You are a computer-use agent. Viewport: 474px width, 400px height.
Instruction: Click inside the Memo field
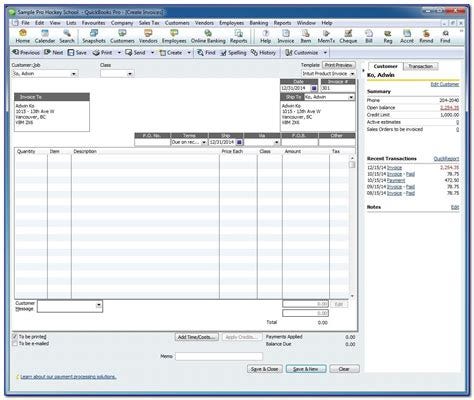tap(219, 357)
